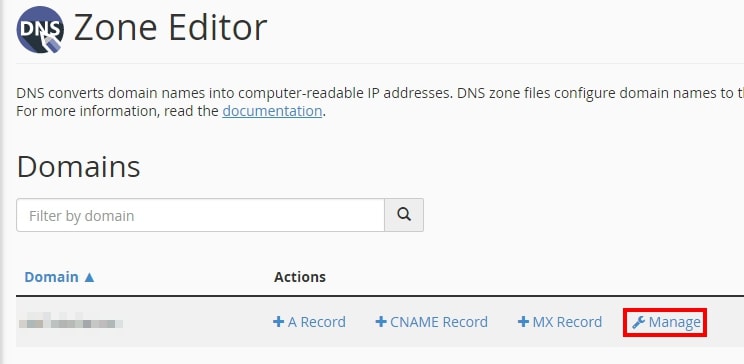Click the plus icon before CNAME Record
The height and width of the screenshot is (364, 744).
[381, 322]
